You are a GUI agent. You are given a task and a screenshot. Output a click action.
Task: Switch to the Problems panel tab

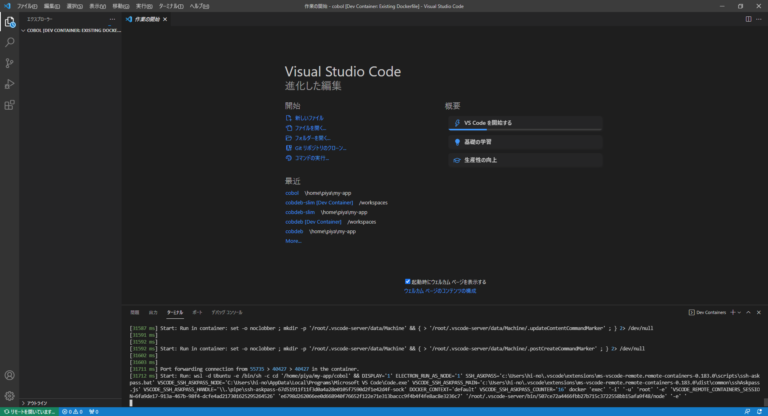tap(135, 312)
